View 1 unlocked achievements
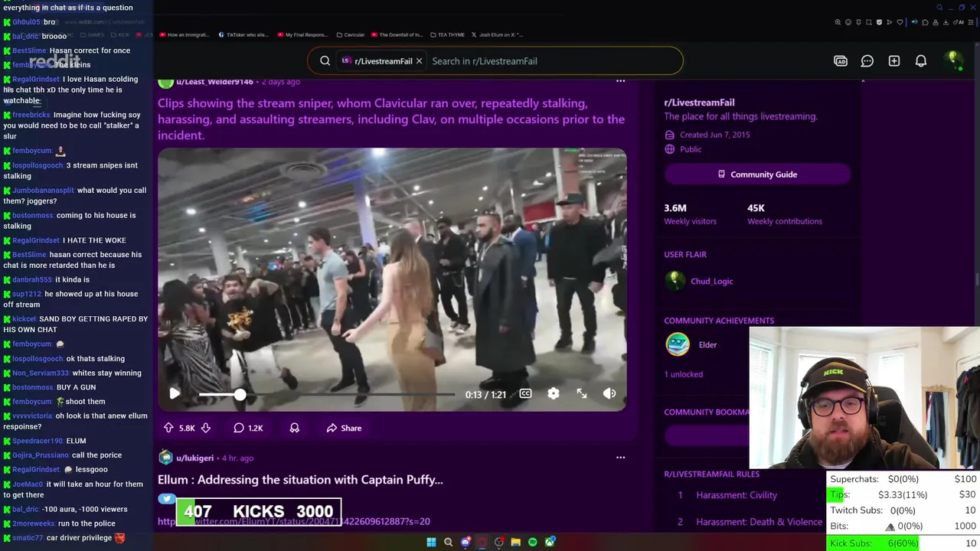Image resolution: width=980 pixels, height=551 pixels. coord(683,374)
